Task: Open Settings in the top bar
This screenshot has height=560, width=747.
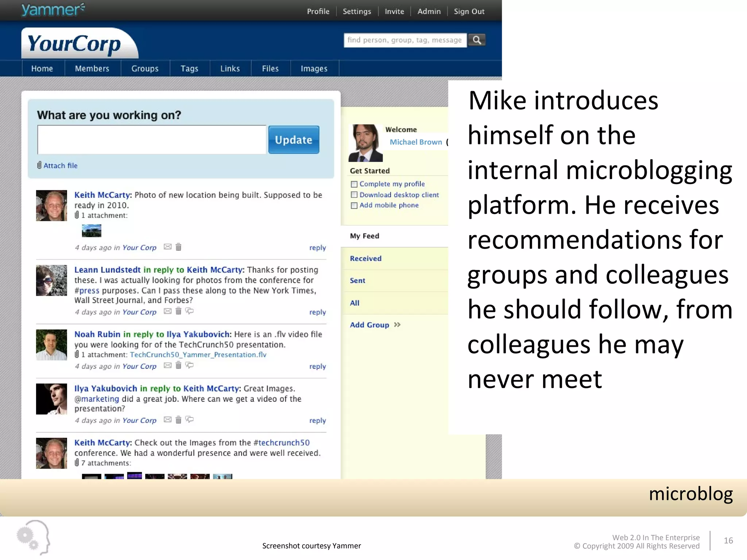Action: [357, 11]
